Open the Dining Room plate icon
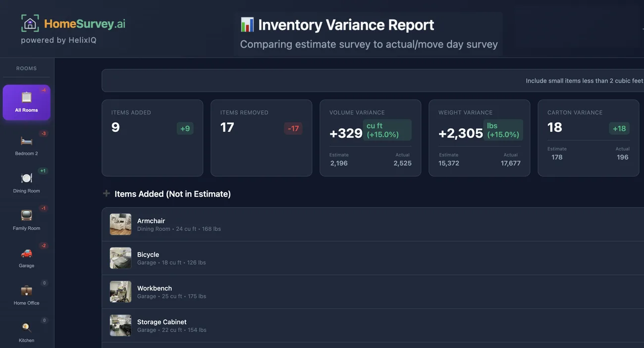This screenshot has width=644, height=348. (x=26, y=178)
